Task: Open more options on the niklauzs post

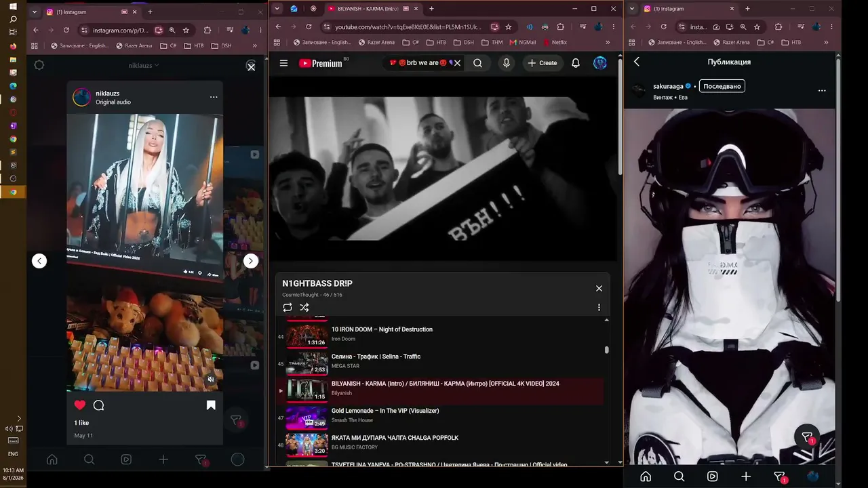Action: [214, 97]
